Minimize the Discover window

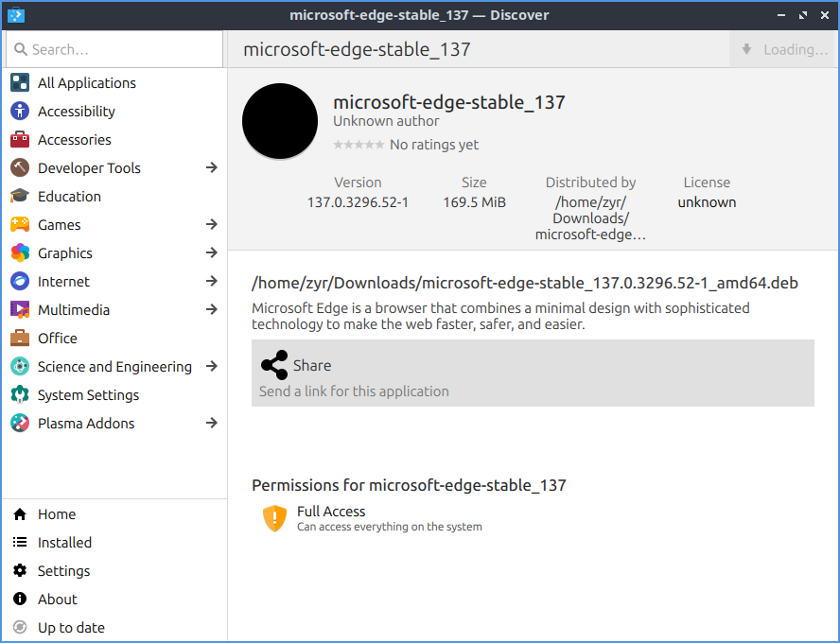click(x=781, y=15)
